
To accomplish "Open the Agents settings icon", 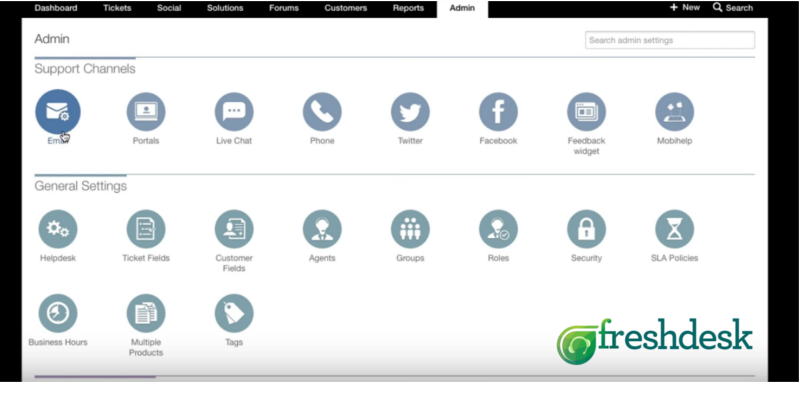I will [322, 229].
